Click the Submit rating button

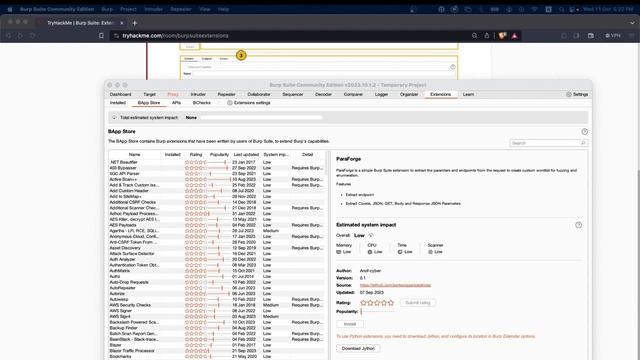click(418, 303)
